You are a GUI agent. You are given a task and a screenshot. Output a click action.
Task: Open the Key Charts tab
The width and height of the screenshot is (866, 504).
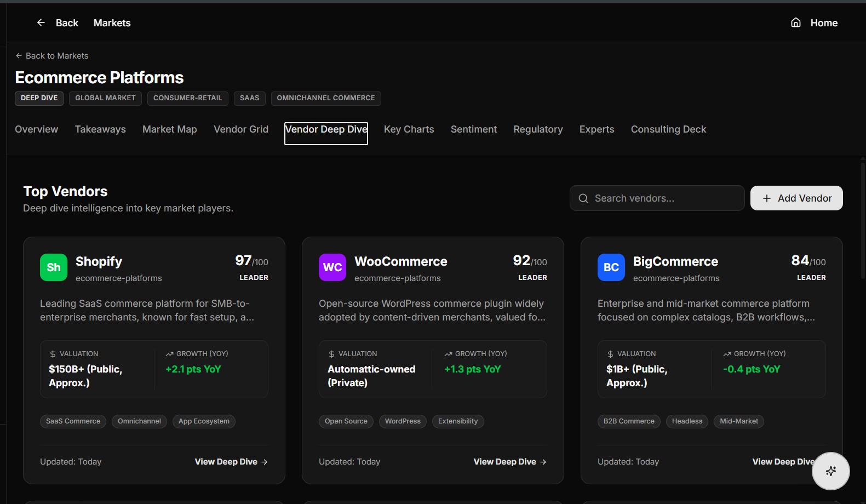click(409, 129)
